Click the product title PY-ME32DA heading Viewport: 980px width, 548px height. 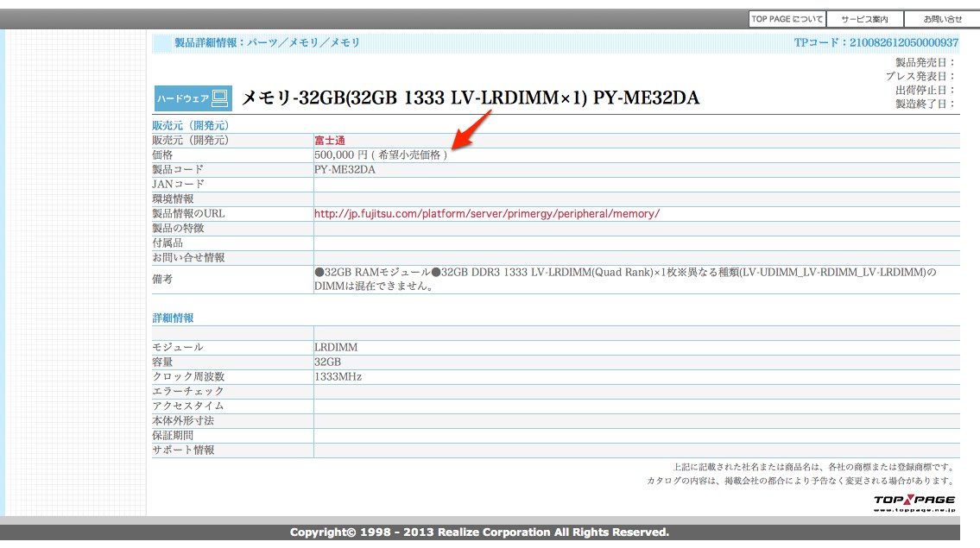pyautogui.click(x=470, y=98)
